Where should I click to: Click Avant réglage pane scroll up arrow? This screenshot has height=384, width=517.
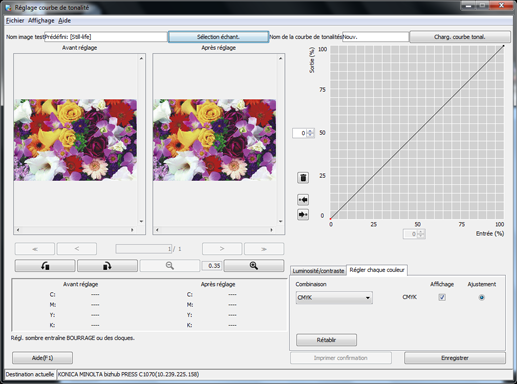[x=141, y=58]
